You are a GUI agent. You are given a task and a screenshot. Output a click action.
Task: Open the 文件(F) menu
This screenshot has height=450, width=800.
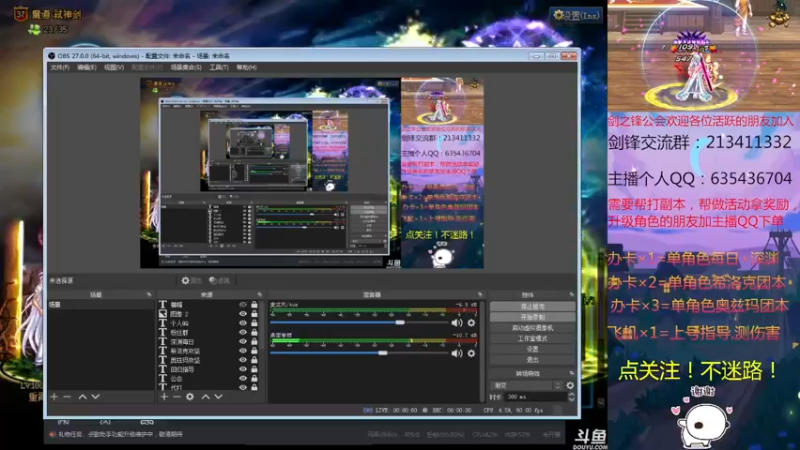point(60,67)
